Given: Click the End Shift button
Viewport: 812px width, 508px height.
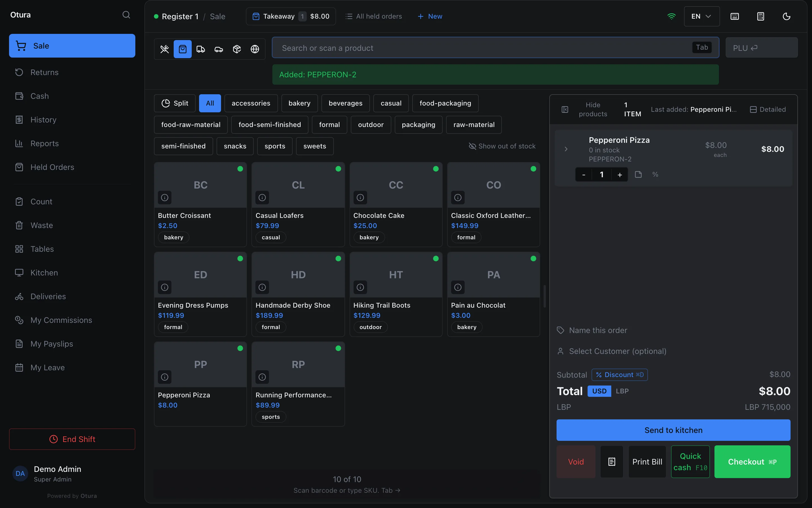Looking at the screenshot, I should (72, 439).
